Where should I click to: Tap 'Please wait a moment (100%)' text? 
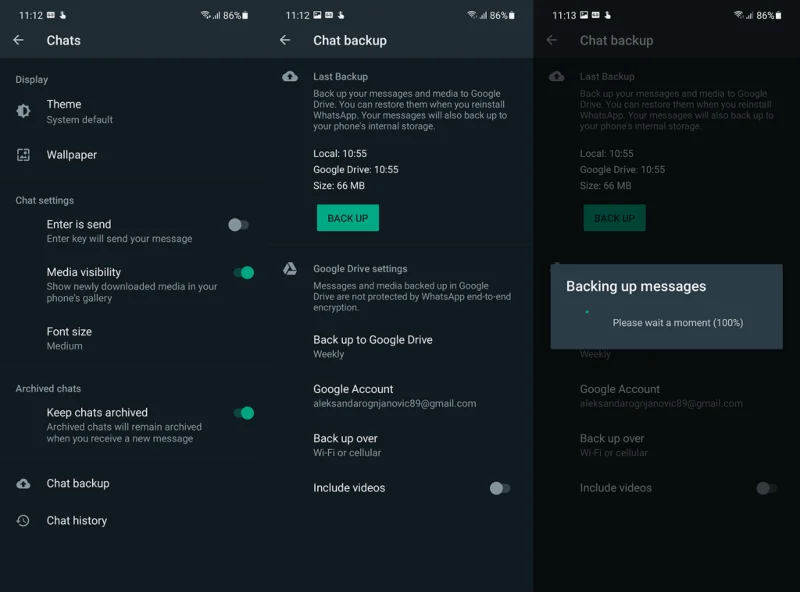click(x=678, y=323)
